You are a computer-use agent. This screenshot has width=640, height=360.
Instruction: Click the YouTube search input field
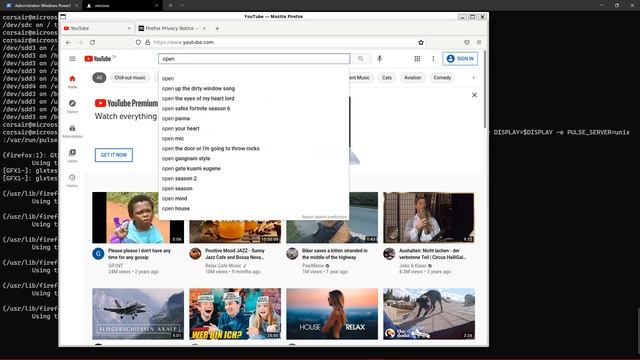click(x=254, y=59)
